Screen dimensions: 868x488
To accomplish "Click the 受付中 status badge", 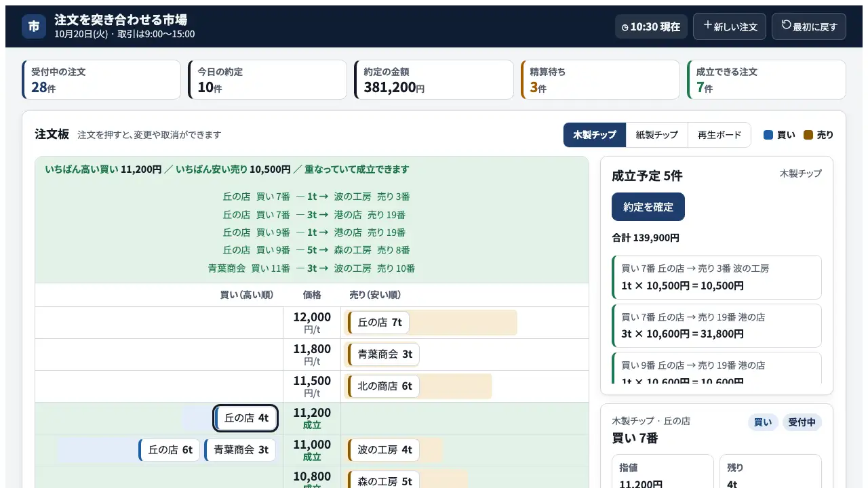I will pyautogui.click(x=802, y=422).
